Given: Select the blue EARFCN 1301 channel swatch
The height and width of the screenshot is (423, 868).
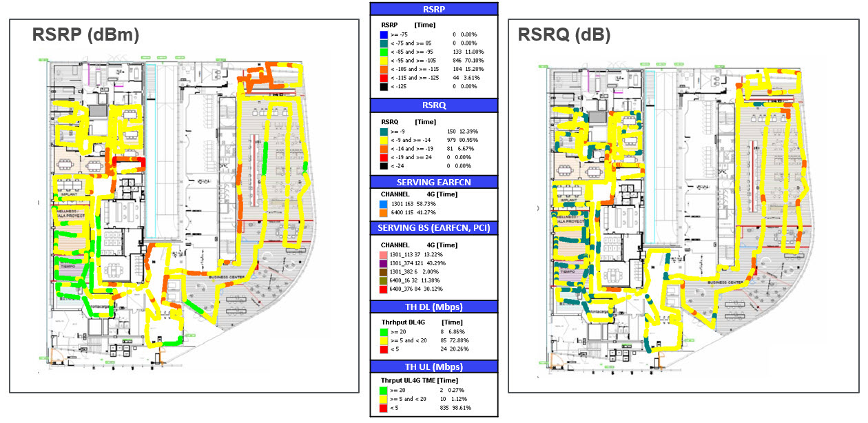Looking at the screenshot, I should pyautogui.click(x=384, y=205).
